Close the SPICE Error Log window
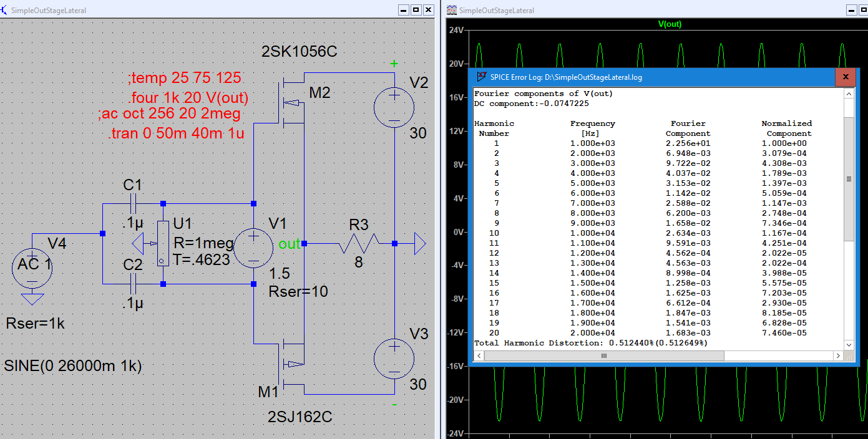868x439 pixels. click(x=845, y=77)
